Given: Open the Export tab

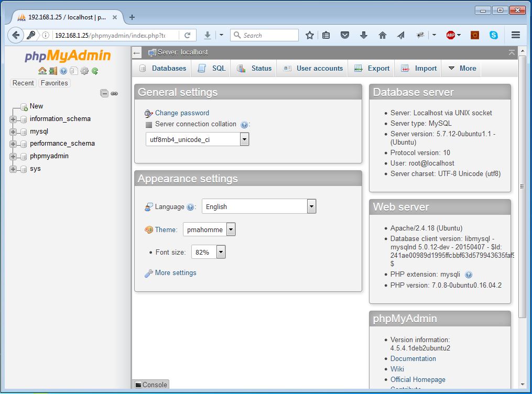Looking at the screenshot, I should pos(372,69).
